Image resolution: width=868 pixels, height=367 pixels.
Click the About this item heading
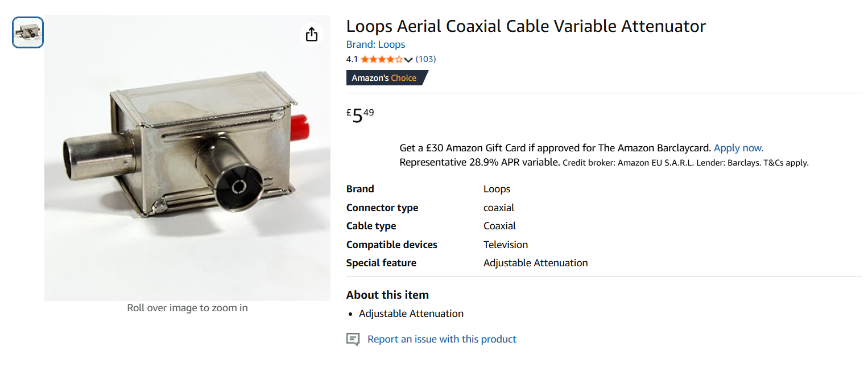pos(387,295)
